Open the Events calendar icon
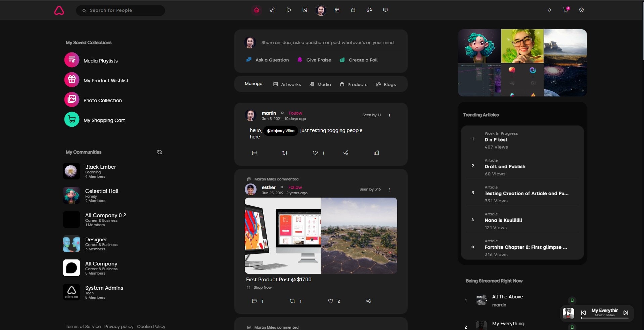The width and height of the screenshot is (644, 330). [337, 10]
